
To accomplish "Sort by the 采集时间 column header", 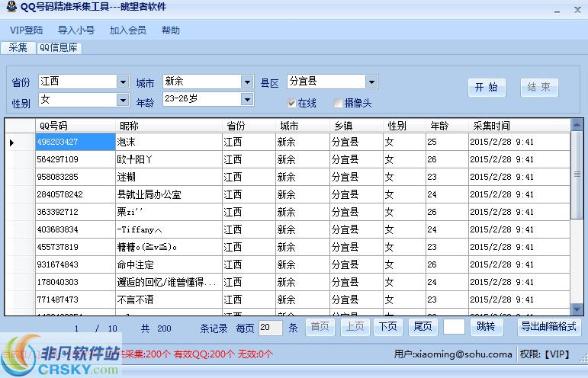I will [519, 126].
